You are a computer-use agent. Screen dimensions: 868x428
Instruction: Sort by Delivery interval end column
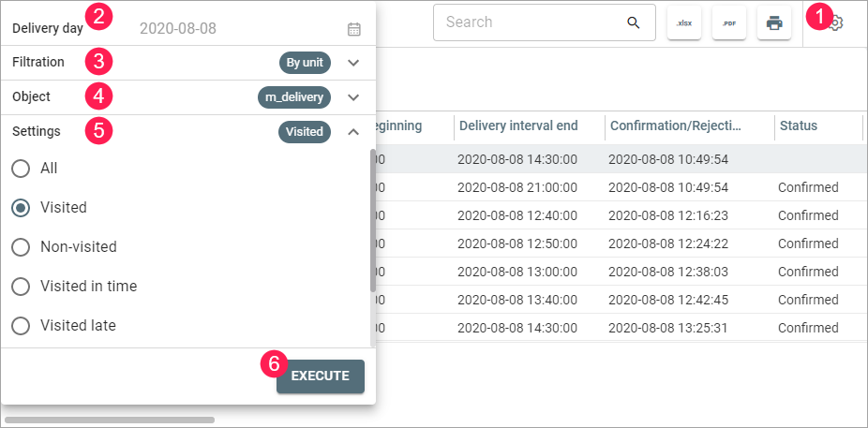click(x=517, y=126)
